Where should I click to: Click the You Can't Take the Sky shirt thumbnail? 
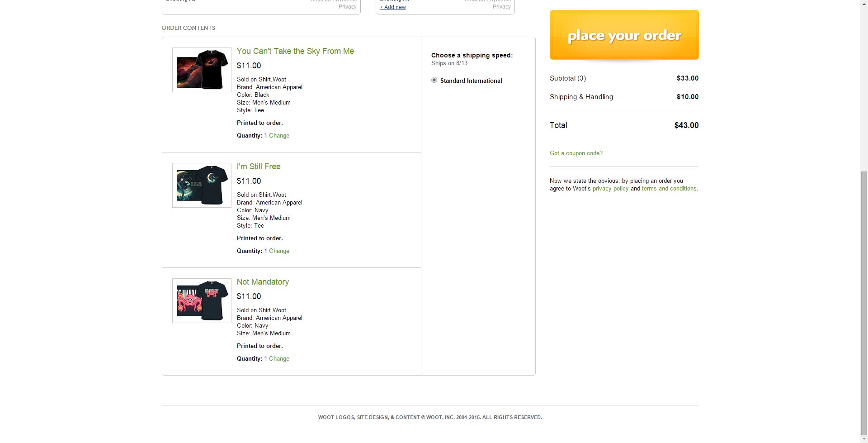tap(202, 70)
